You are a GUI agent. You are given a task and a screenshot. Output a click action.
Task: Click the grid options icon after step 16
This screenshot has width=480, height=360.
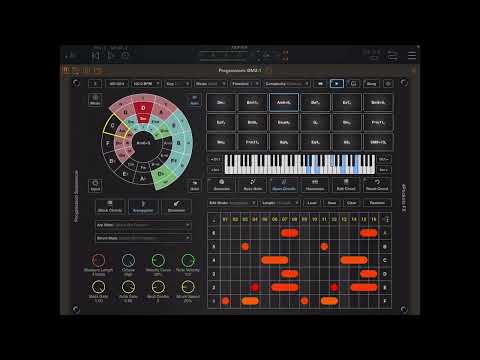click(x=386, y=219)
